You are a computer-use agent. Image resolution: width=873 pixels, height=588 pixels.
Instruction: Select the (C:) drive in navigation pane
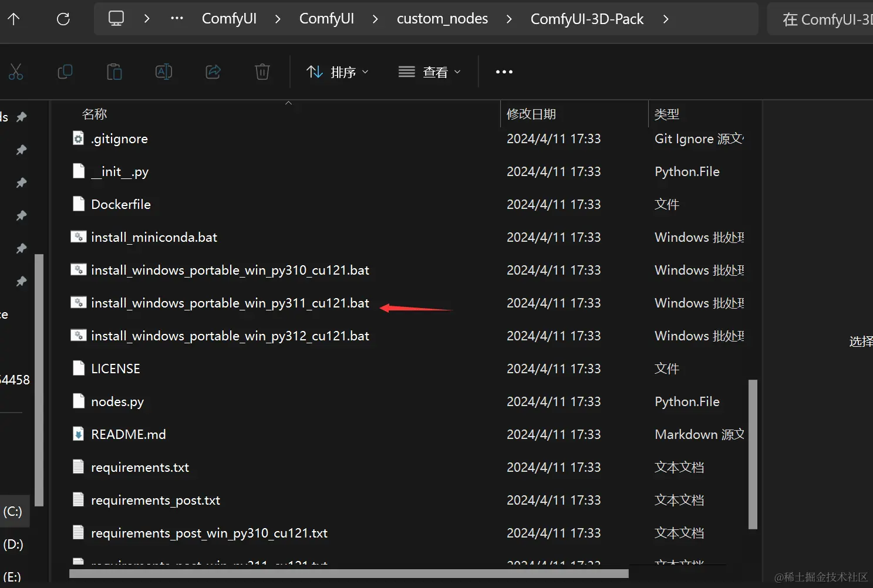[13, 511]
